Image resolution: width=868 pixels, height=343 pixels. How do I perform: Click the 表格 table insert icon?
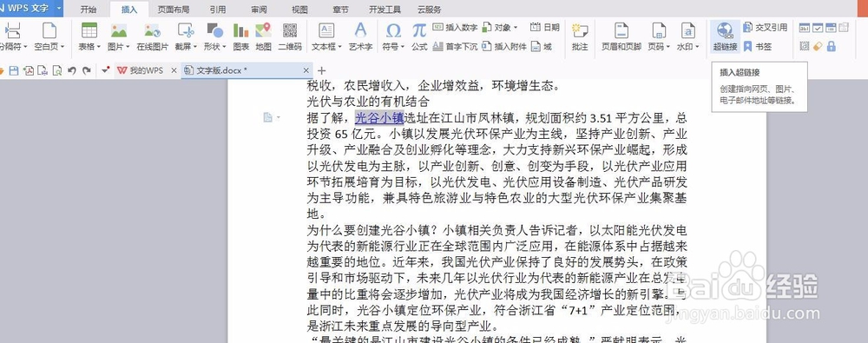89,30
